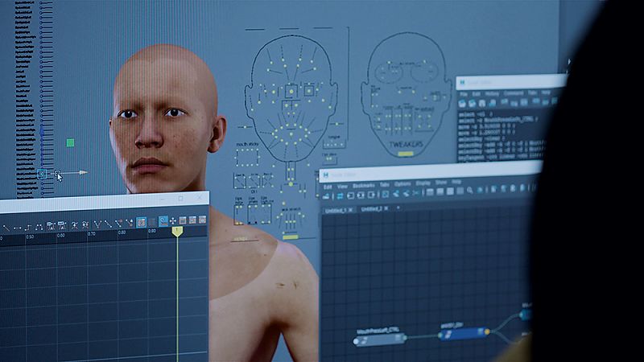Select the blue node in Node Editor graph
Screen dimensions: 644x362
point(464,332)
